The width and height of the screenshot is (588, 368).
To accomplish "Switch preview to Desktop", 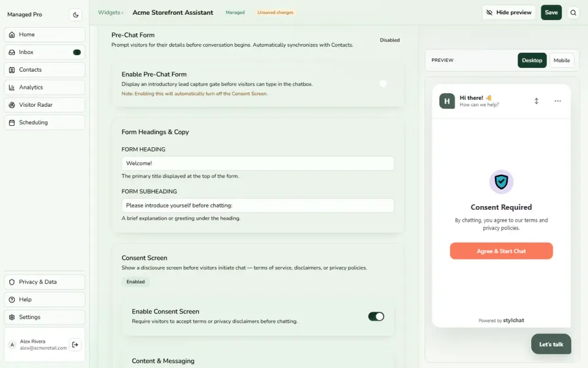I will pos(532,61).
